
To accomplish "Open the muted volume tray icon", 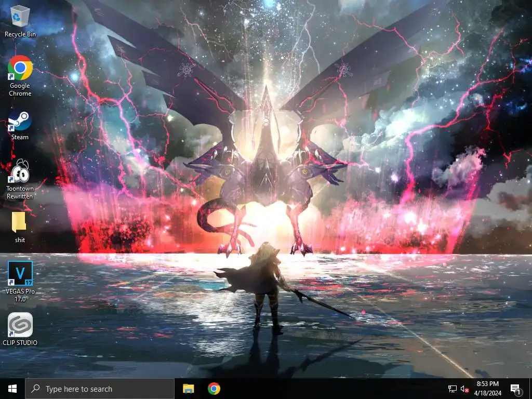I will [464, 389].
